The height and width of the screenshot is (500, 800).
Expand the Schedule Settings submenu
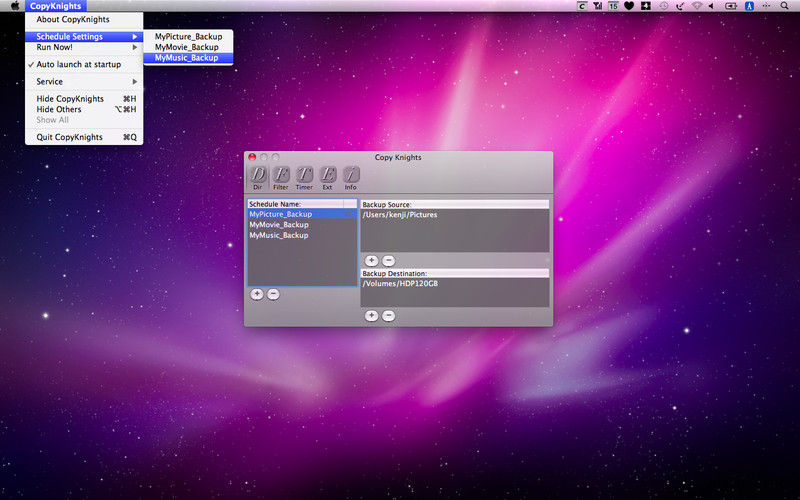[x=84, y=37]
